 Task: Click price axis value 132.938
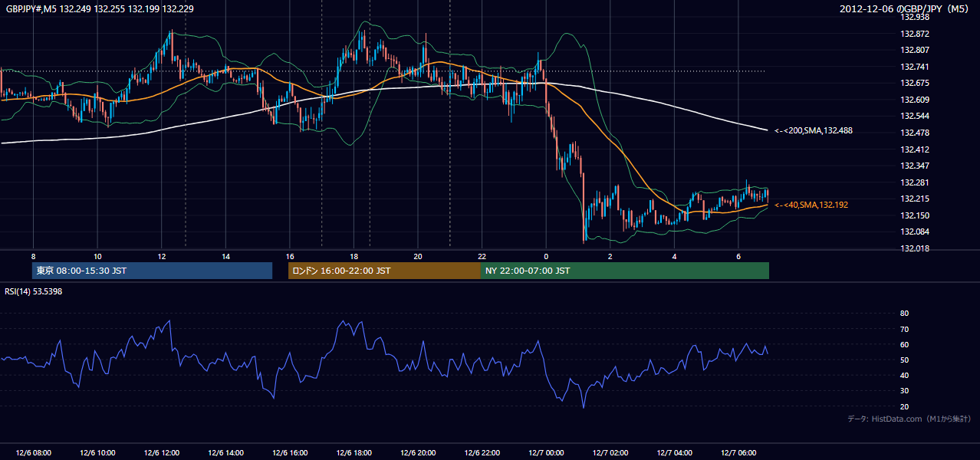point(915,17)
